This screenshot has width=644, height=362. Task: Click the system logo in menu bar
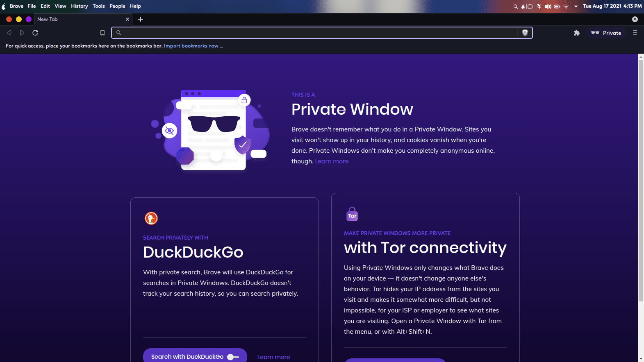(x=4, y=6)
